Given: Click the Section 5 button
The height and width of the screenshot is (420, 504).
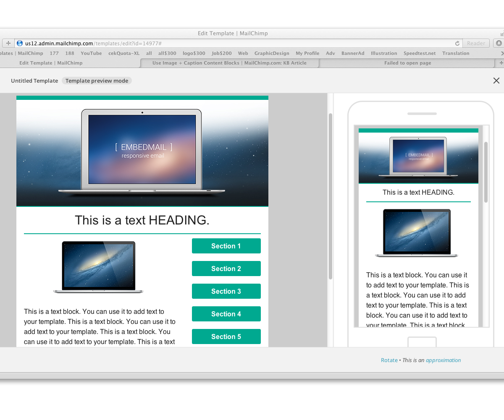Looking at the screenshot, I should [226, 337].
